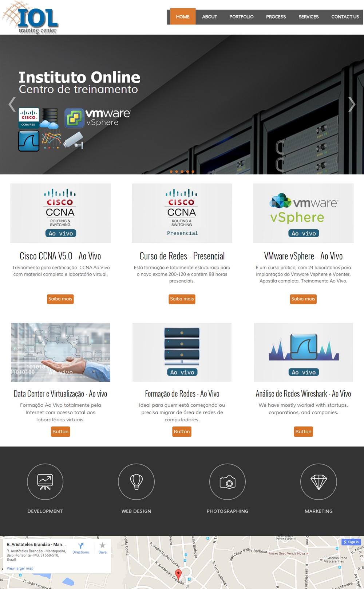Open Cisco CCNA Presencial course image
Image resolution: width=364 pixels, height=589 pixels.
point(182,213)
